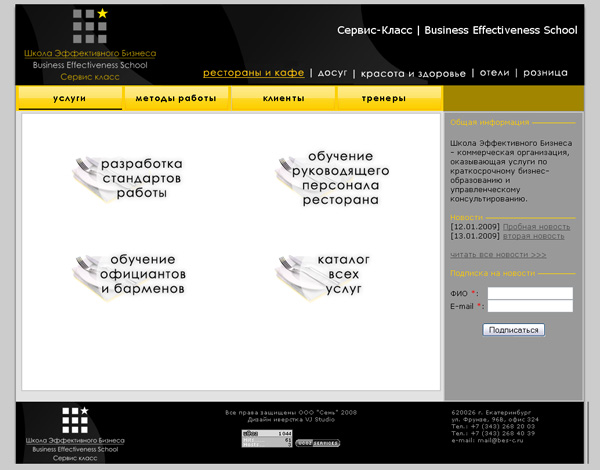Focus the 'E-mail' input field
Screen dimensions: 600x470
coord(530,306)
